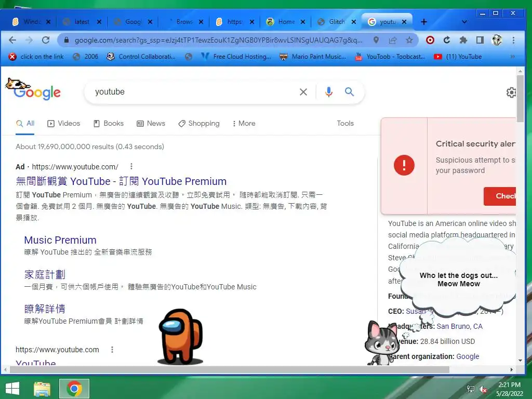Viewport: 532px width, 399px height.
Task: Submit search with the magnifying glass icon
Action: click(349, 91)
